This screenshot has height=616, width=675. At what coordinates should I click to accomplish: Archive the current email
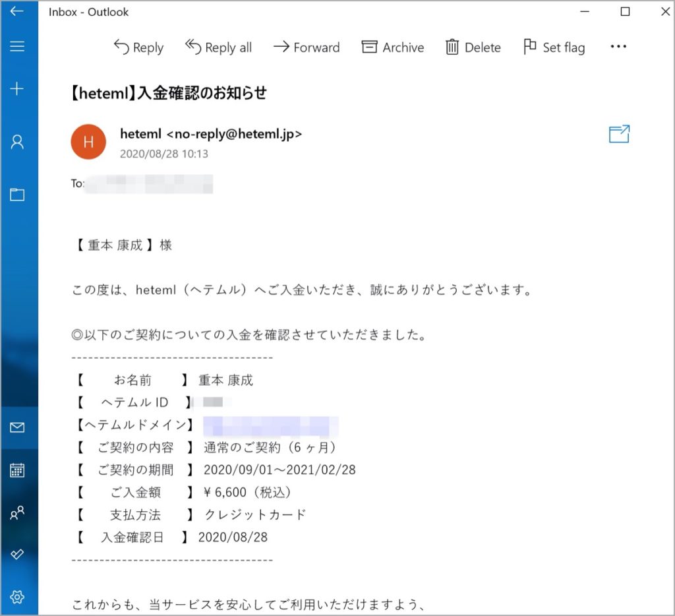(393, 47)
